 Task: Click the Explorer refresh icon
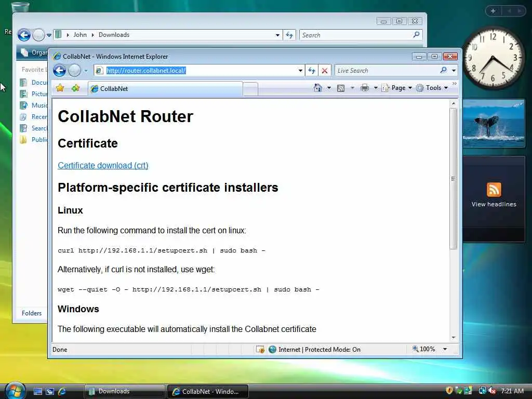[x=289, y=35]
